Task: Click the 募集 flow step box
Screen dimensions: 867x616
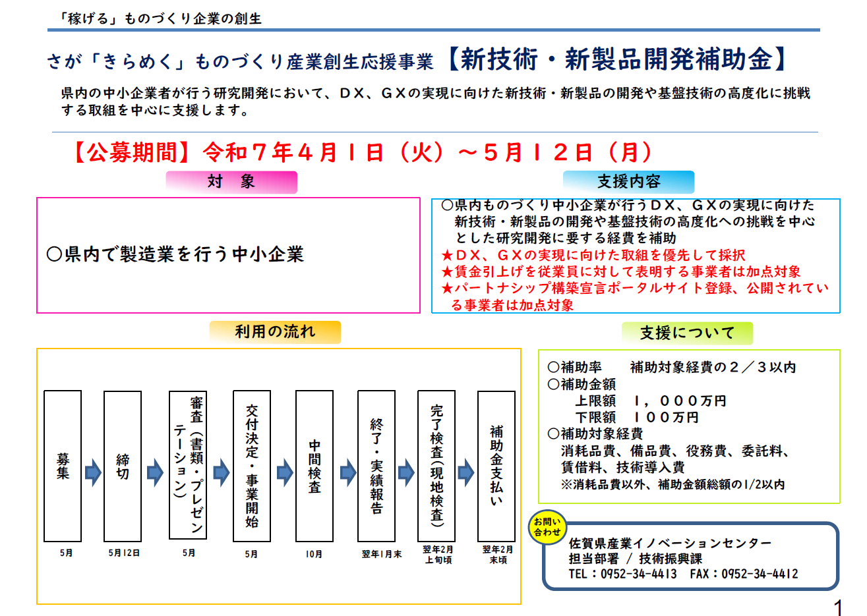Action: pos(63,466)
